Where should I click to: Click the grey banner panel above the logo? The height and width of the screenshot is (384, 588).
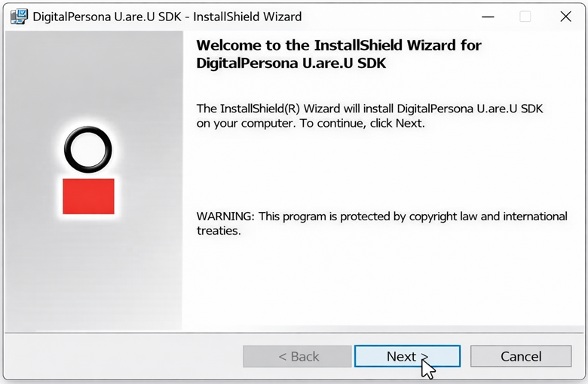(x=92, y=75)
